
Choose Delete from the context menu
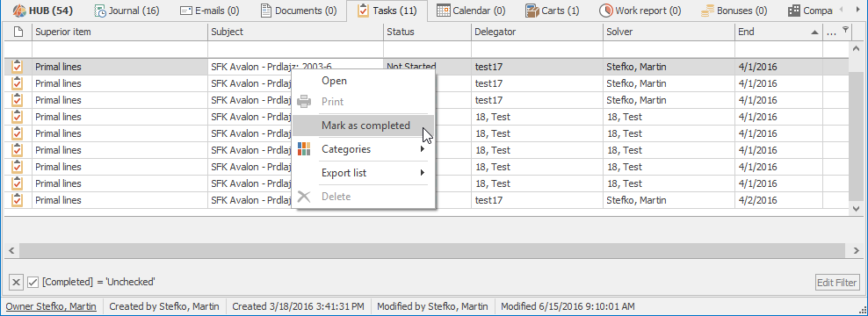click(363, 197)
